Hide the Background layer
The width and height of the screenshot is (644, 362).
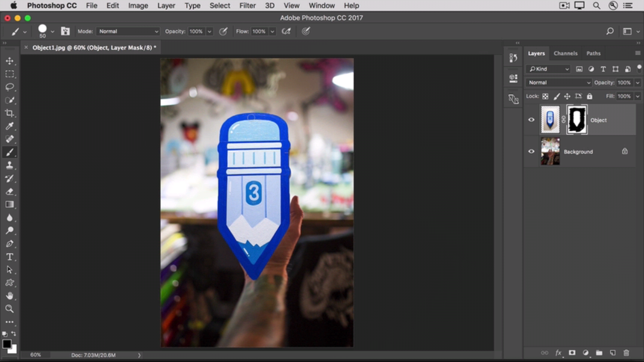(x=531, y=151)
